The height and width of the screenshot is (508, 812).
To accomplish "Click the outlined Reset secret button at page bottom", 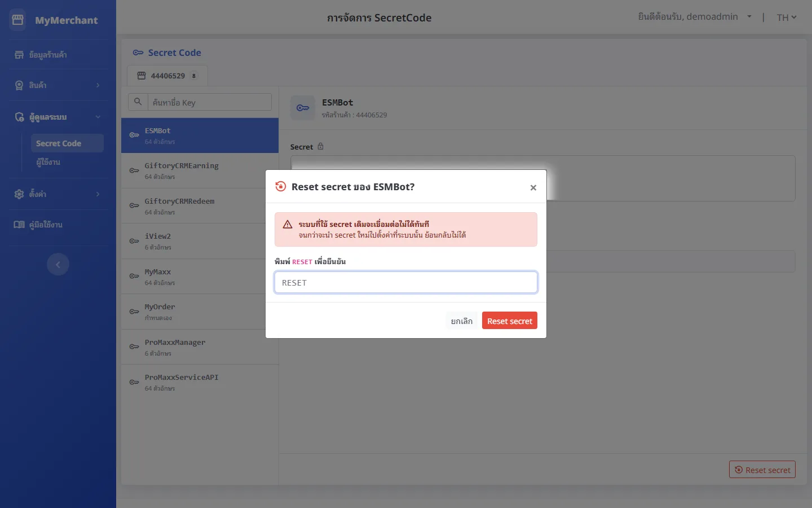I will [762, 470].
